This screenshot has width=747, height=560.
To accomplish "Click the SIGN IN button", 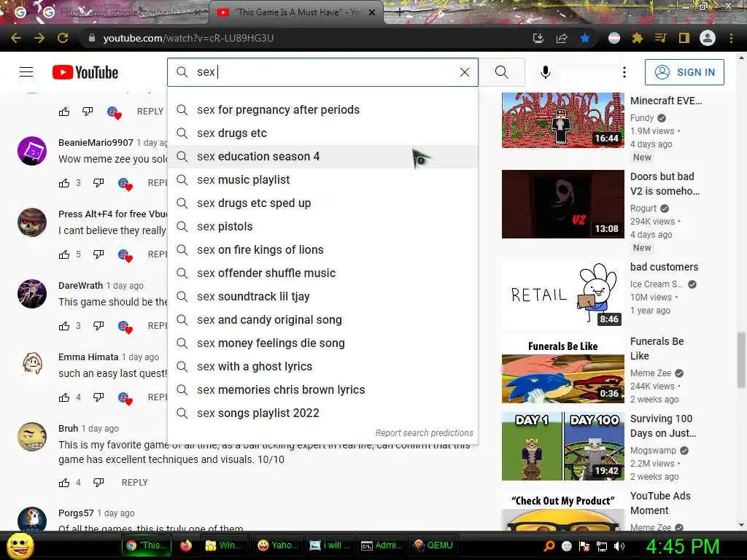I will [684, 72].
